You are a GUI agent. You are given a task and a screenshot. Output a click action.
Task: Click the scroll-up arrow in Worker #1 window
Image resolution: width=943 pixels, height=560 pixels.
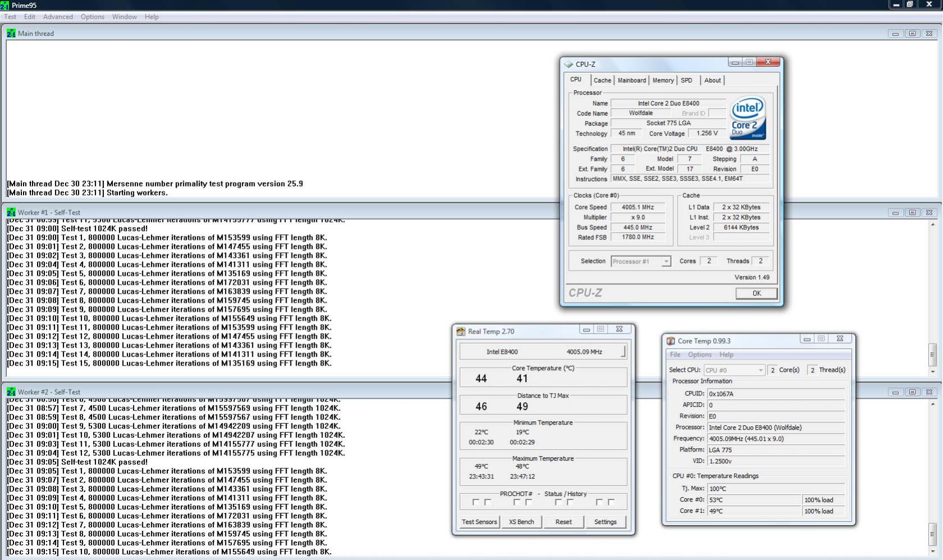[932, 225]
